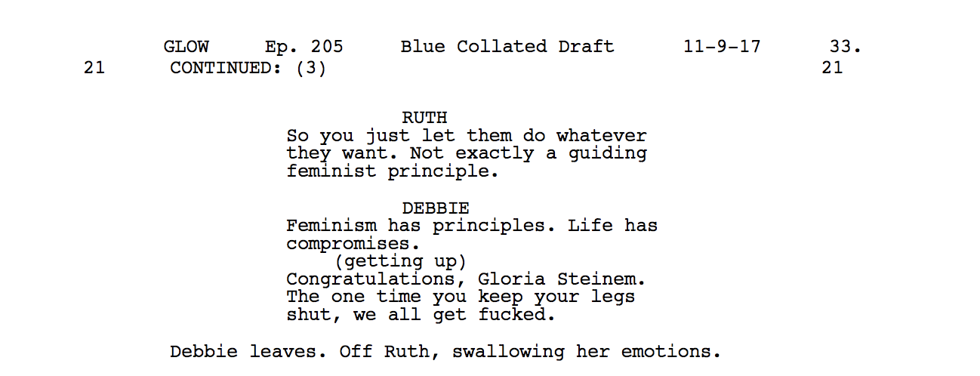The width and height of the screenshot is (980, 376).
Task: Click the page number 33.
Action: 845,47
